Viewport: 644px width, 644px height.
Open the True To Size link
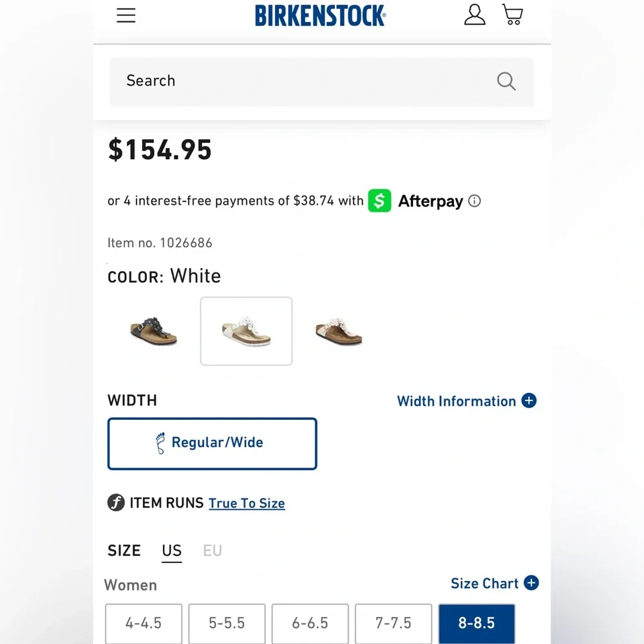pyautogui.click(x=247, y=503)
